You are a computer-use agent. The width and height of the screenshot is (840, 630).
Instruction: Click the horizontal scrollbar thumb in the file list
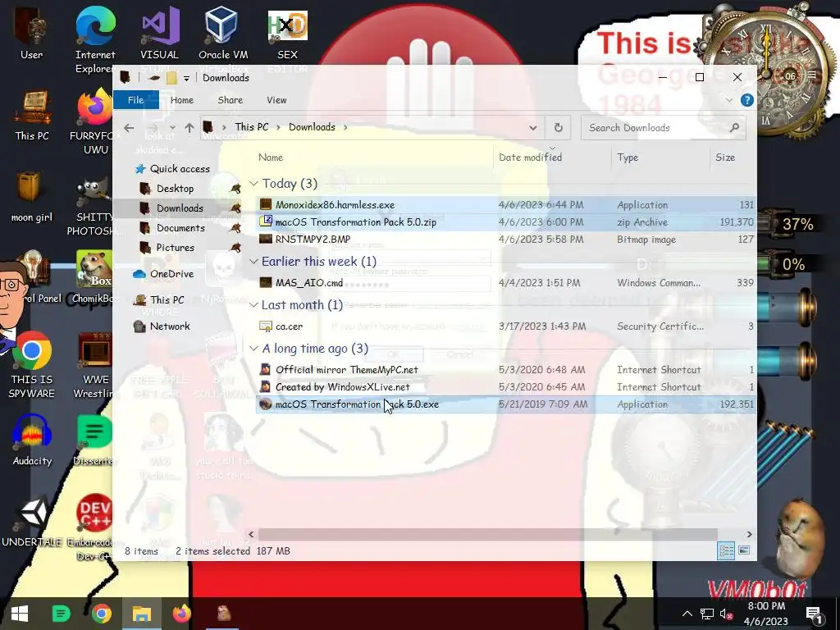pyautogui.click(x=488, y=534)
